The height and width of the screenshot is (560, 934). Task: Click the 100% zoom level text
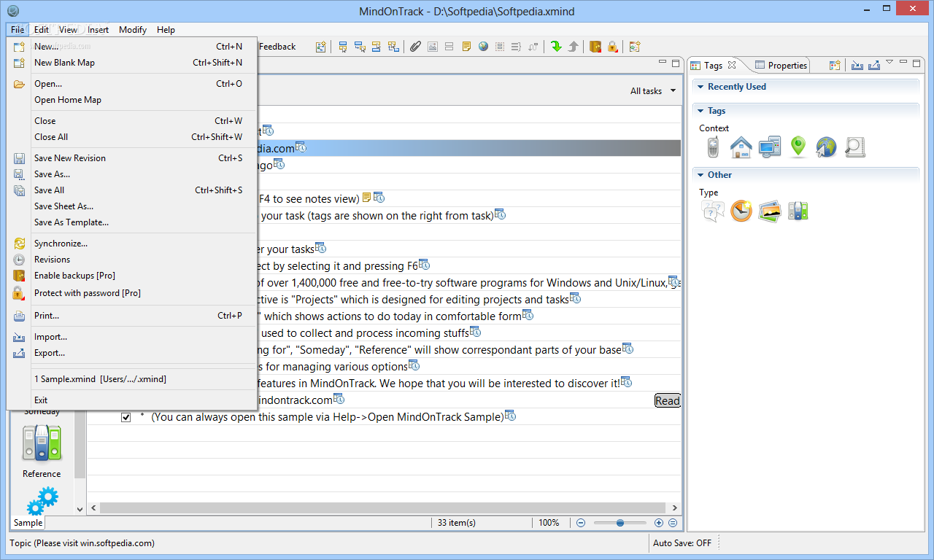coord(549,523)
